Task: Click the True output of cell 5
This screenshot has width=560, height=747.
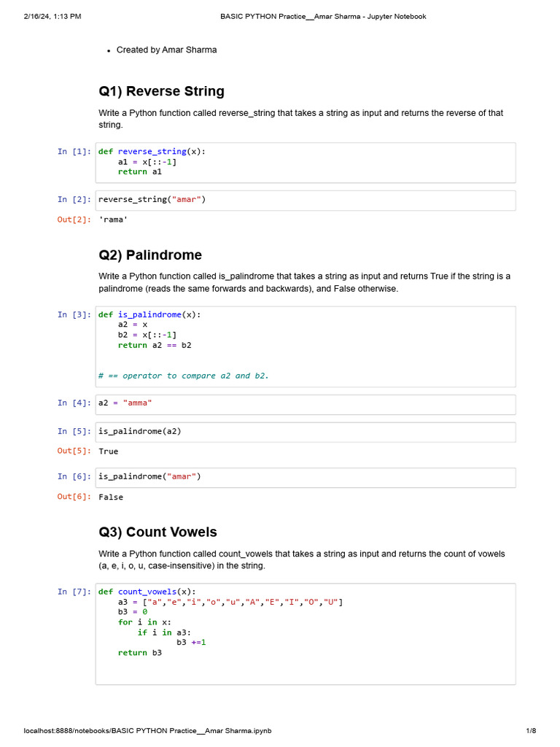Action: pos(108,452)
